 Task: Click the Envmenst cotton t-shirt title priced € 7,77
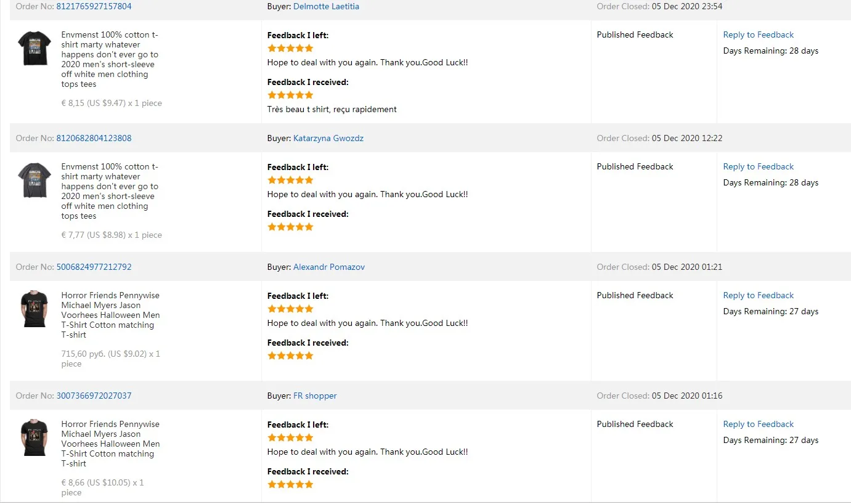pos(110,191)
